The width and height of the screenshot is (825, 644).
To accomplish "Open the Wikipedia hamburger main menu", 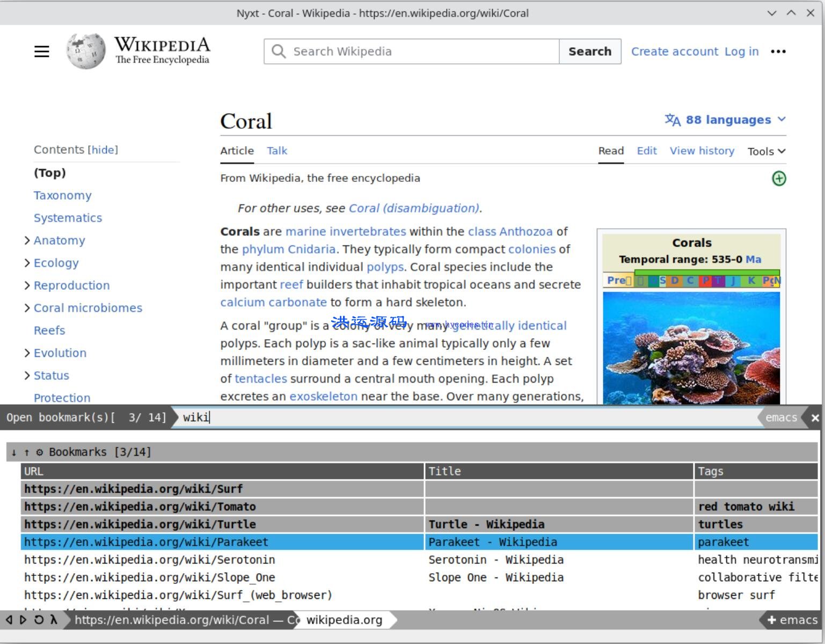I will (42, 52).
